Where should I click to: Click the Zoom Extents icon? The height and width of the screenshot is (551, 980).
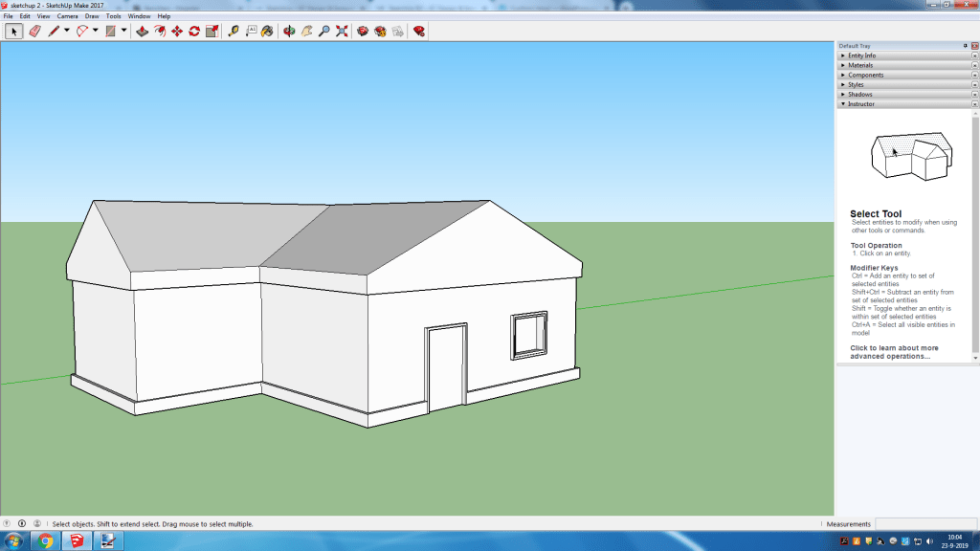click(342, 32)
